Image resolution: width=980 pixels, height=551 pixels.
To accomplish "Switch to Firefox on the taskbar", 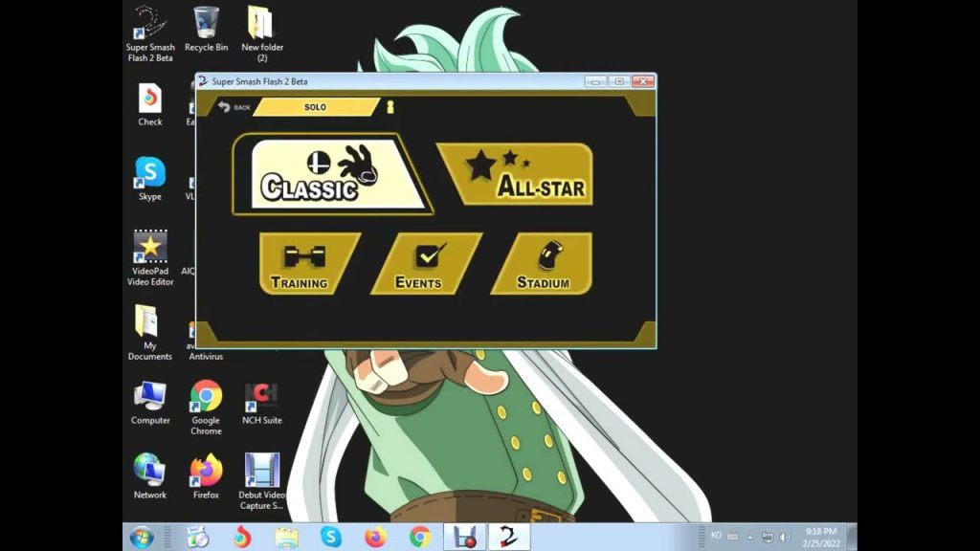I will (x=375, y=537).
